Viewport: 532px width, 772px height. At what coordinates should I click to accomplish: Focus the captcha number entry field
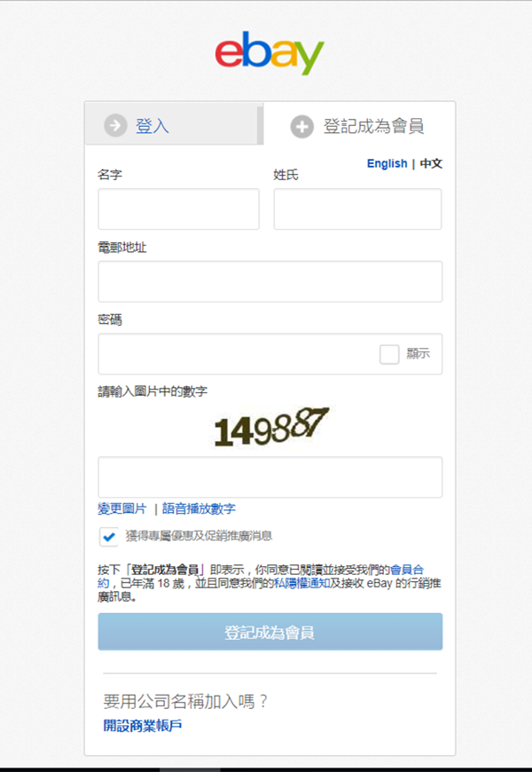[270, 477]
